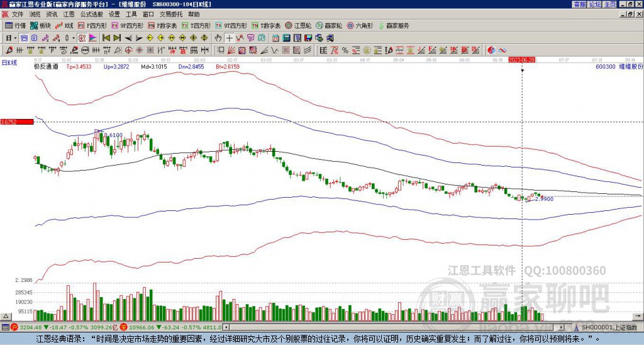This screenshot has width=644, height=345.
Task: Click the Bt=2.6159 indicator value
Action: pos(227,66)
